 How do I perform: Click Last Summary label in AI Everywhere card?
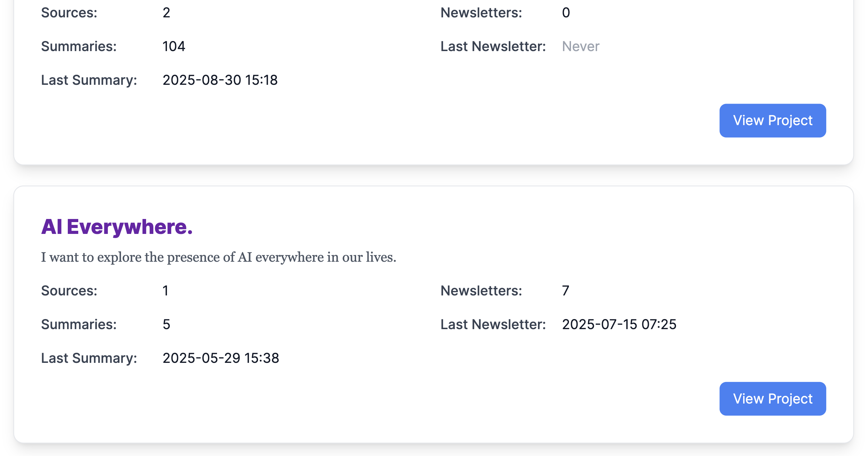[x=89, y=358]
